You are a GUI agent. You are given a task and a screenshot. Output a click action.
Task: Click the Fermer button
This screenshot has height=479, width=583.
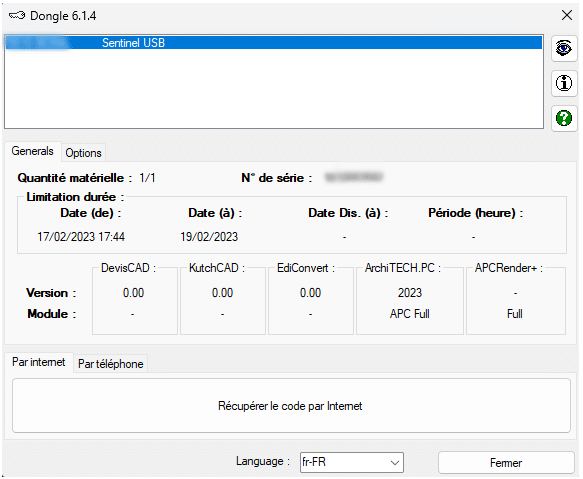point(506,463)
